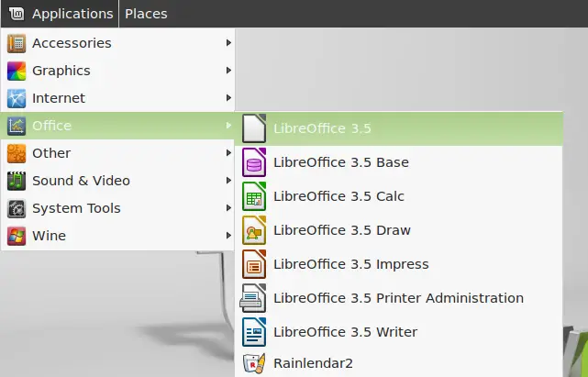This screenshot has height=377, width=588.
Task: Click the LibreOffice 3.5 Writer document icon
Action: [254, 332]
